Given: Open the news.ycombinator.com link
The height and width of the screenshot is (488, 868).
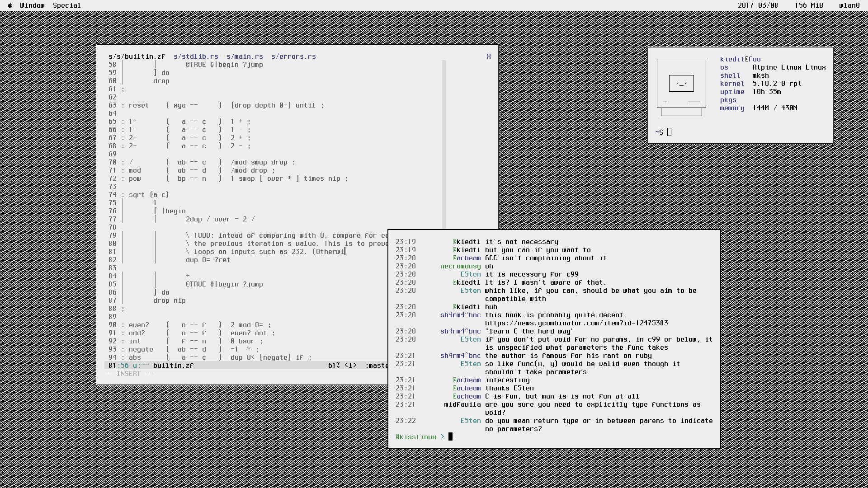Looking at the screenshot, I should 576,323.
